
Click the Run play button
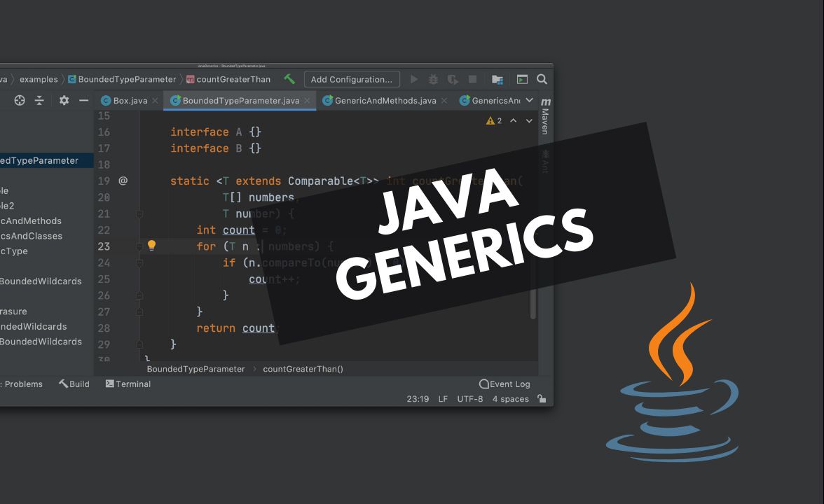pos(414,79)
